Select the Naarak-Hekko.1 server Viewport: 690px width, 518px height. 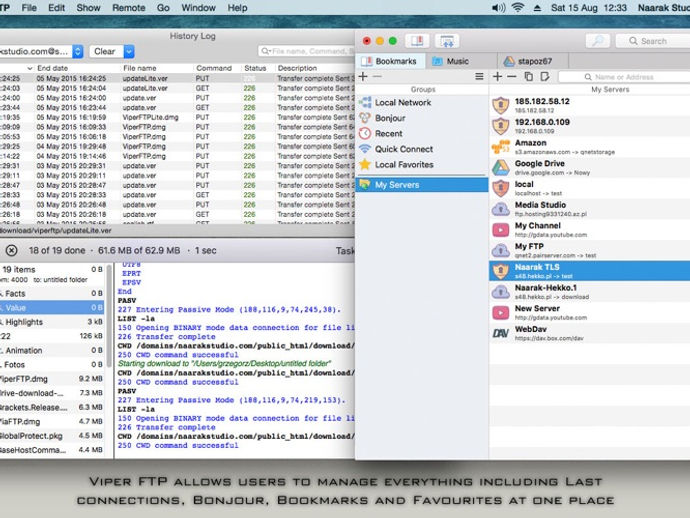coord(589,291)
